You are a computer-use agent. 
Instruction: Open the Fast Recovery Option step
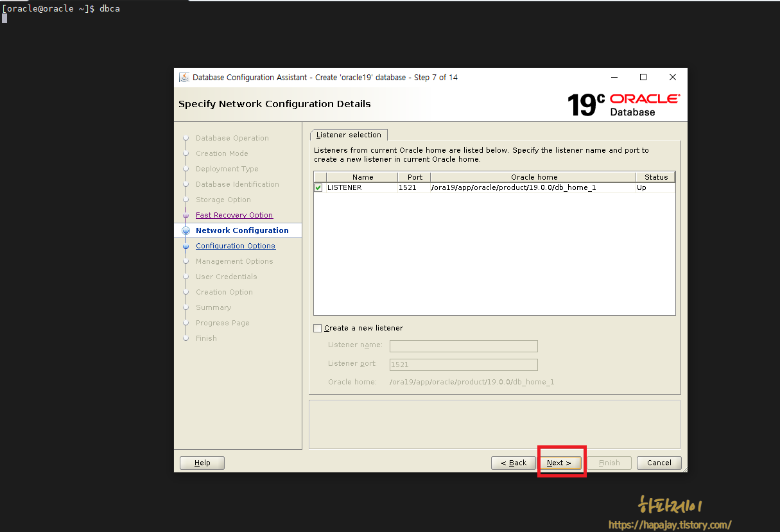pyautogui.click(x=234, y=215)
